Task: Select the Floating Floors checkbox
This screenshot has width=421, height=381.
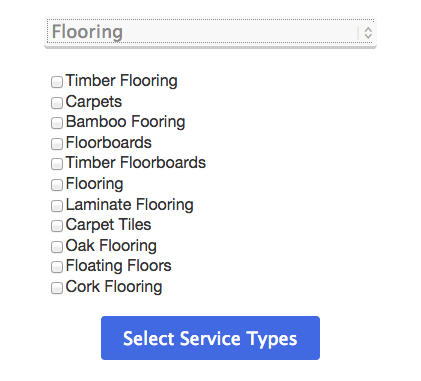Action: tap(57, 267)
